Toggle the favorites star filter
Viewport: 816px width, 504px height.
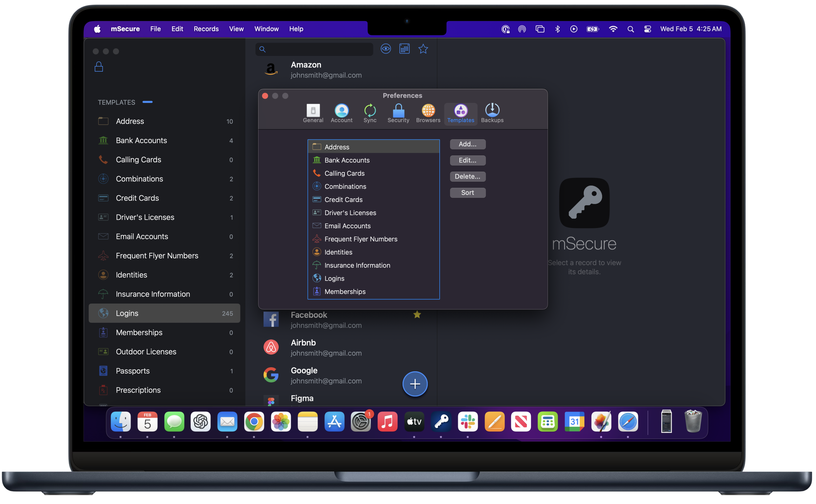[423, 49]
